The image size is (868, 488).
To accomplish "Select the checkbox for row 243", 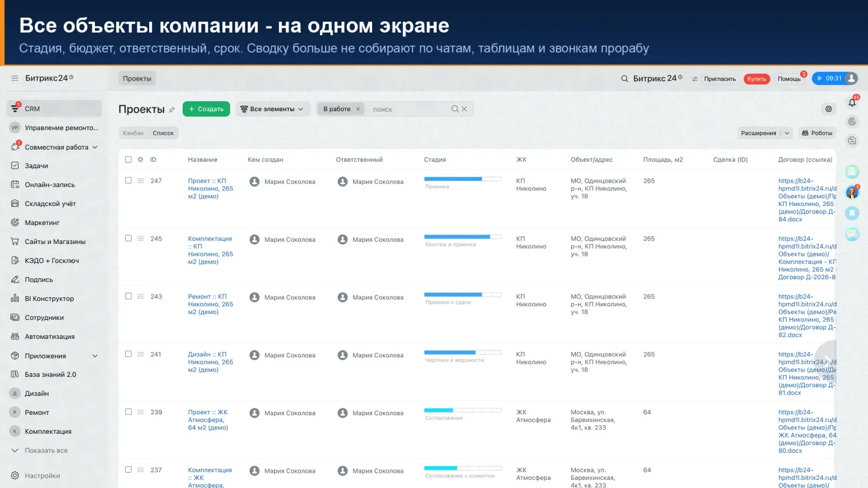I will click(x=129, y=296).
